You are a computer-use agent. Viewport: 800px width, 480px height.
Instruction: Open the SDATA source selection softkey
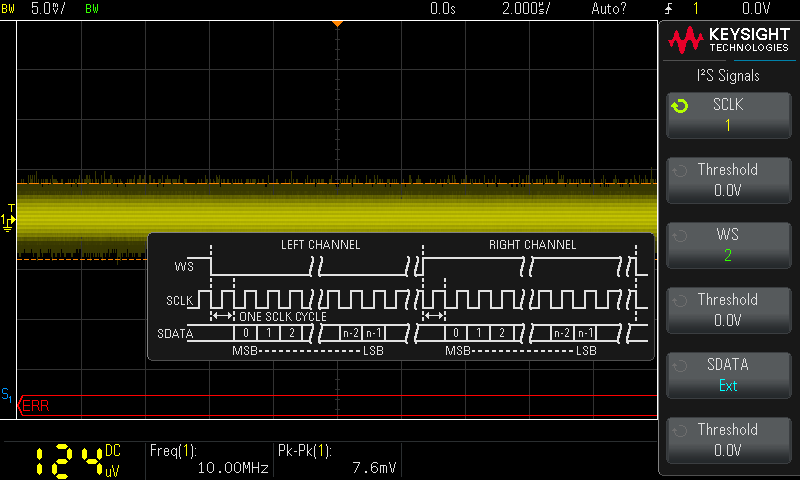tap(727, 375)
